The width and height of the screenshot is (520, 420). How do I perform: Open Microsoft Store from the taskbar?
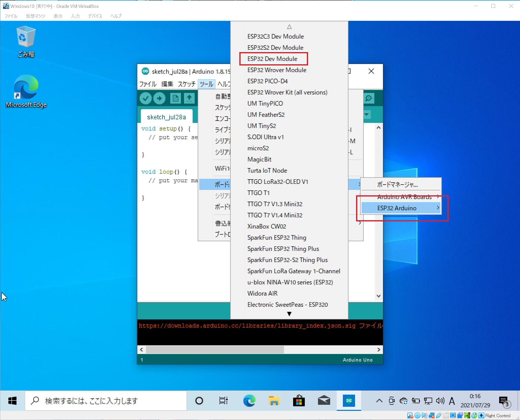coord(299,401)
